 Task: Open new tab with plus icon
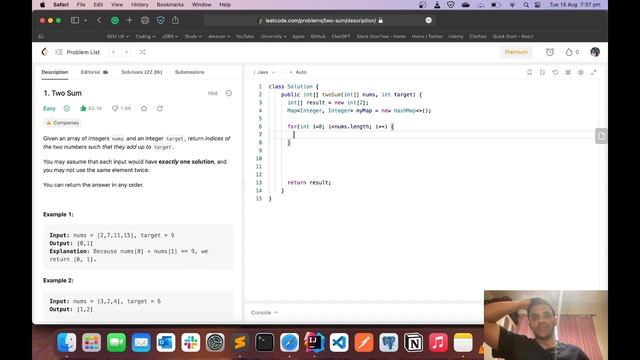click(x=129, y=20)
